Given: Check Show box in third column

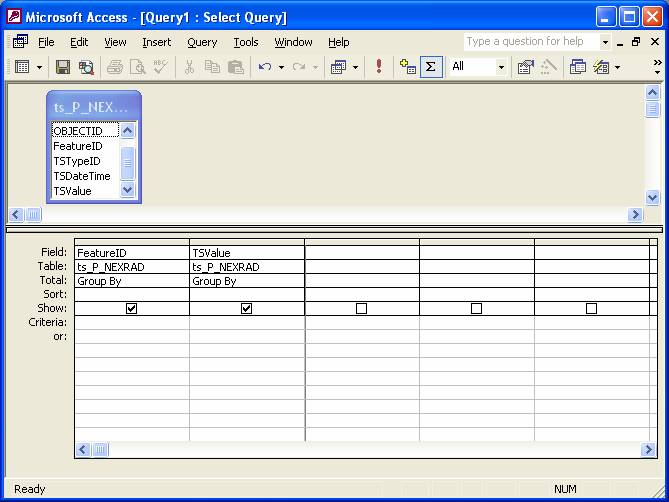Looking at the screenshot, I should pyautogui.click(x=361, y=308).
